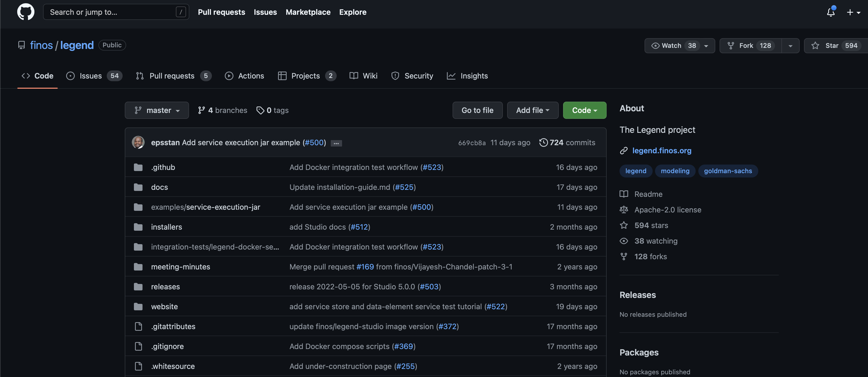Expand the Fork options dropdown arrow
The width and height of the screenshot is (868, 377).
point(790,45)
